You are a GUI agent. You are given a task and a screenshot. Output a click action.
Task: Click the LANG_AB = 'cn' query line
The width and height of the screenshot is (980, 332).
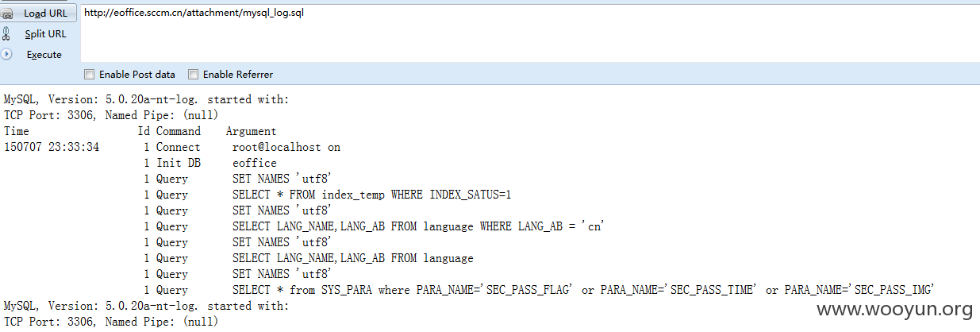418,226
